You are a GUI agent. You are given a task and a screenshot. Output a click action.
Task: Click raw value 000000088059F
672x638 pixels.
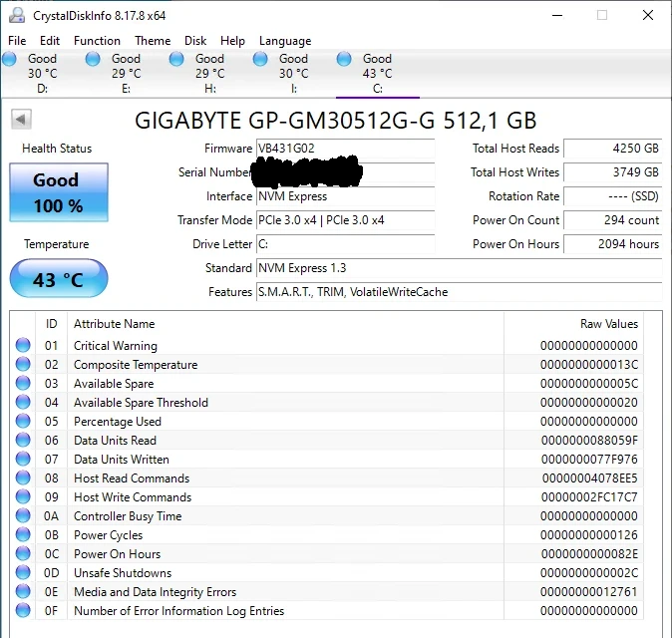(589, 441)
